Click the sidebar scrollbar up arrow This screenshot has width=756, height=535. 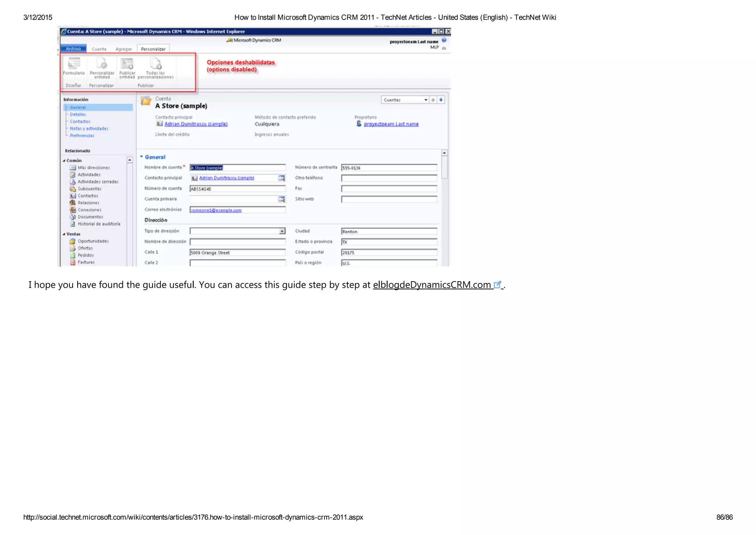(130, 160)
